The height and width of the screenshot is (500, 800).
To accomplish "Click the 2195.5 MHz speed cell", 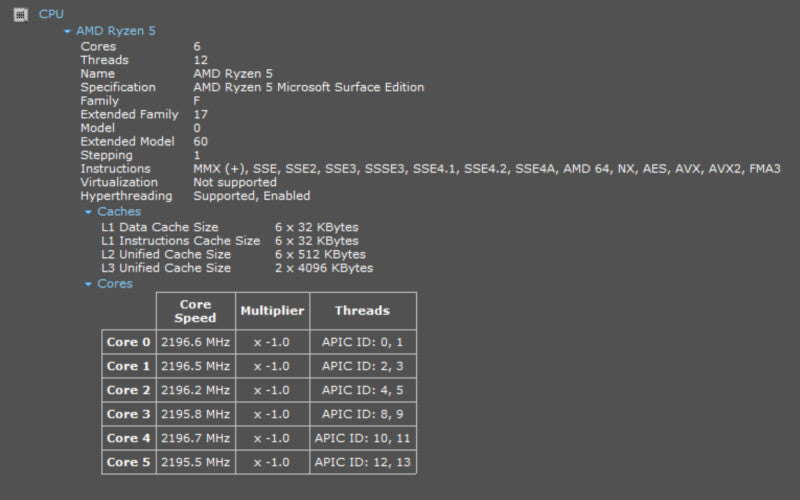I will (195, 462).
